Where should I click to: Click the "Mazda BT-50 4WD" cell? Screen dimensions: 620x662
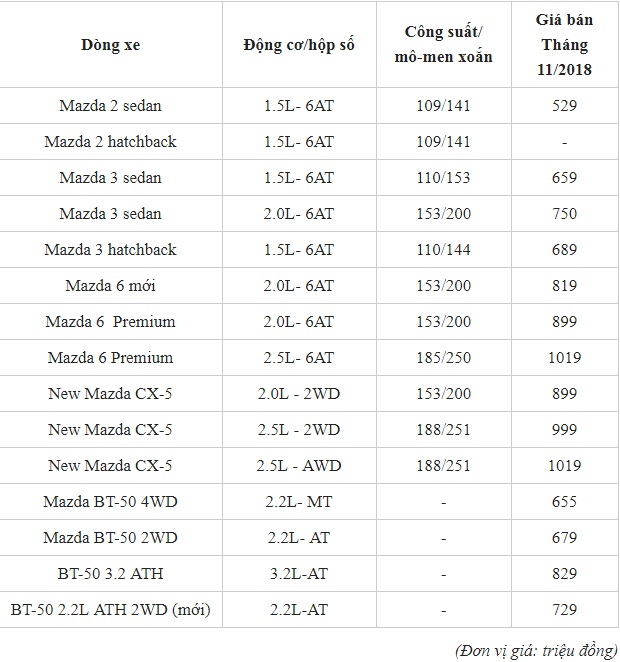click(x=110, y=501)
